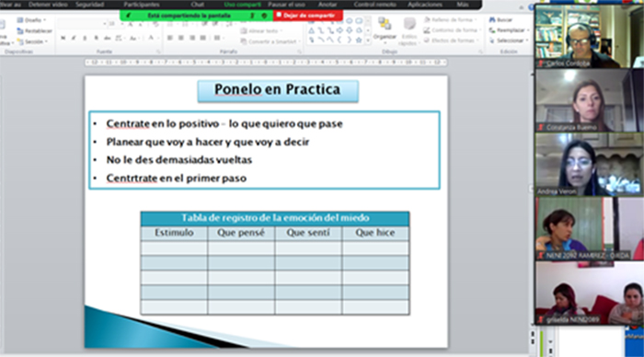Toggle Detener video in Zoom bar
The width and height of the screenshot is (644, 357).
(48, 5)
